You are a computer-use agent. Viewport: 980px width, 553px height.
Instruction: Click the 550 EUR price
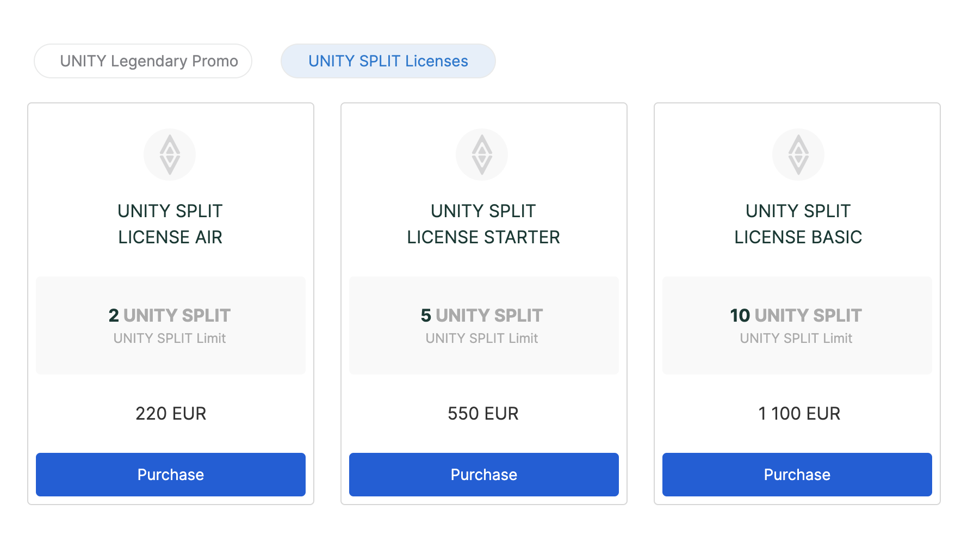click(483, 414)
